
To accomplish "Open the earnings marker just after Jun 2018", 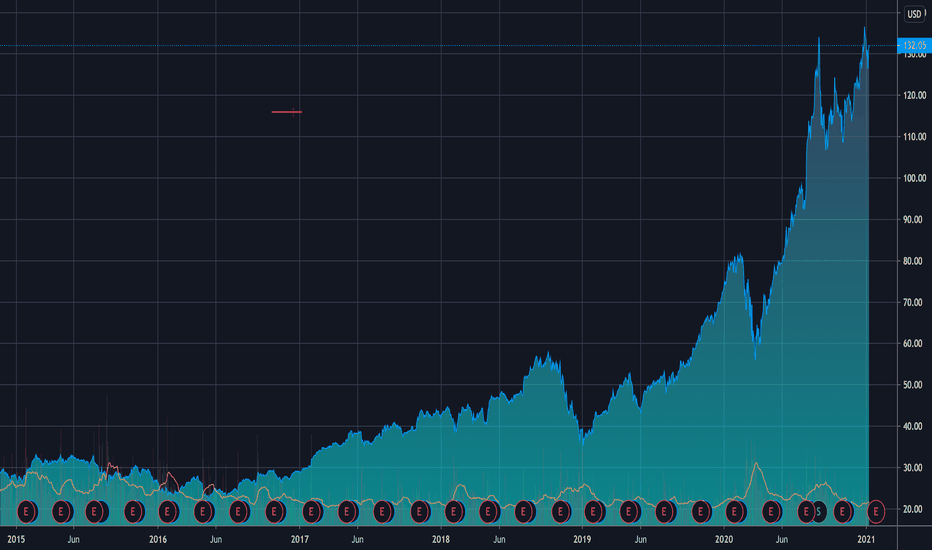I will click(x=524, y=511).
